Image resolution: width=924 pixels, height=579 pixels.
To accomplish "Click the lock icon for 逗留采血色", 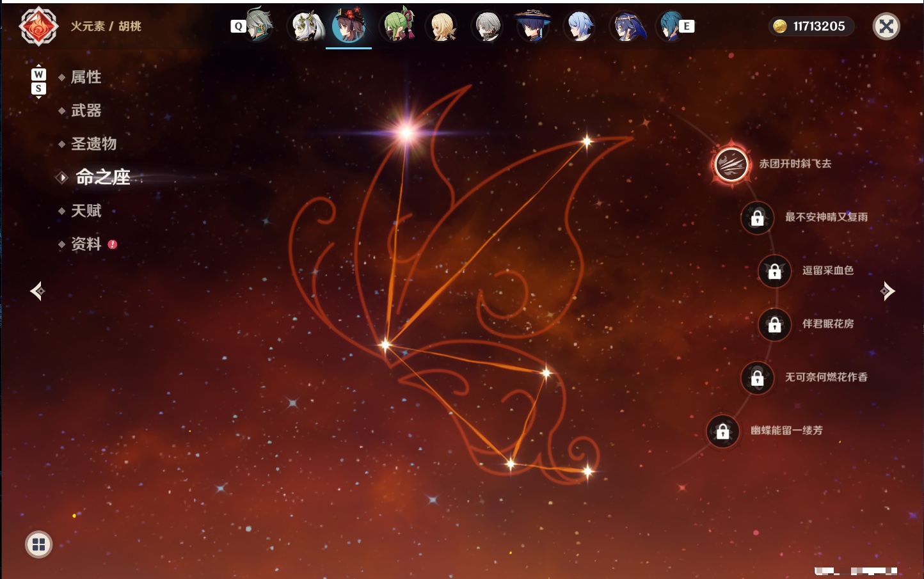I will coord(774,271).
